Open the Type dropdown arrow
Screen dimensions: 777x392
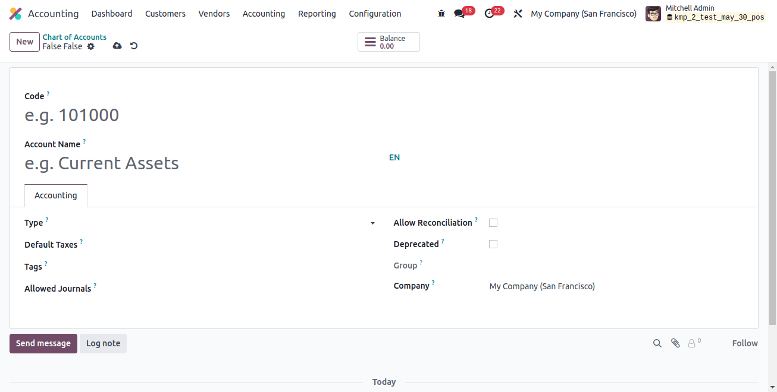point(373,224)
